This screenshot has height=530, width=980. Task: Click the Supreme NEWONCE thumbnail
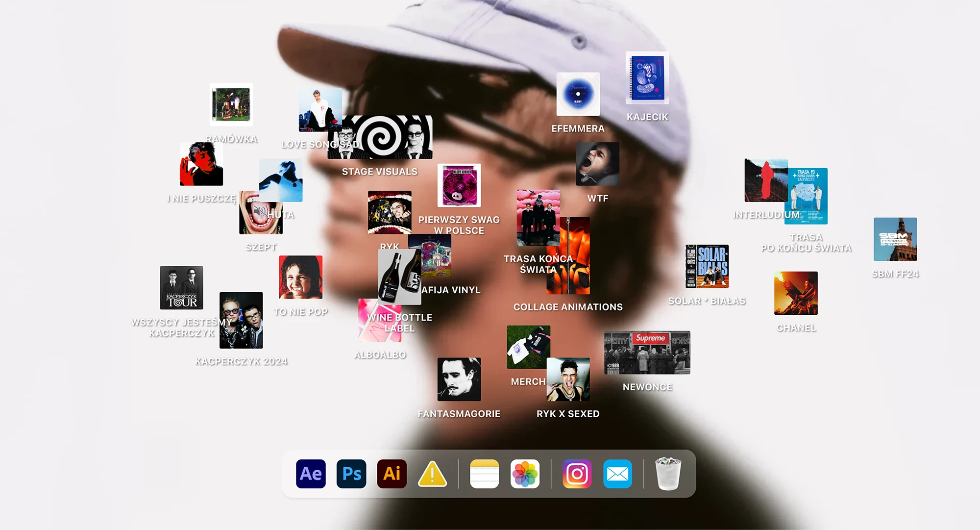pyautogui.click(x=647, y=353)
